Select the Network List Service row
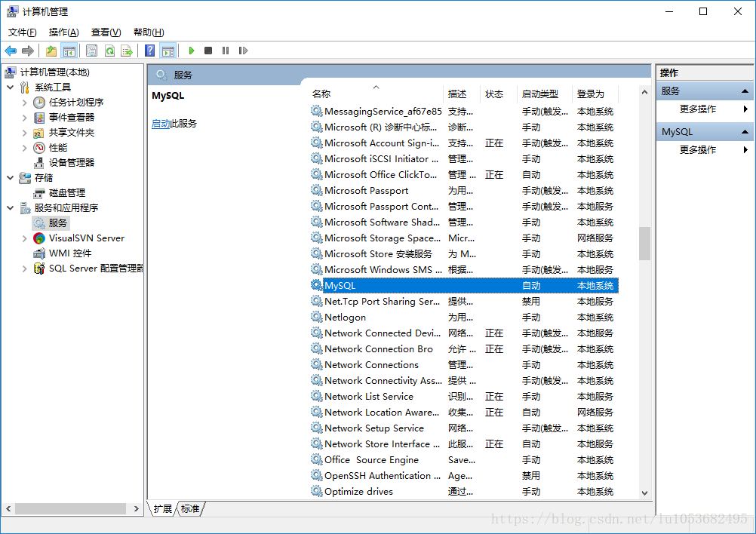 tap(464, 396)
